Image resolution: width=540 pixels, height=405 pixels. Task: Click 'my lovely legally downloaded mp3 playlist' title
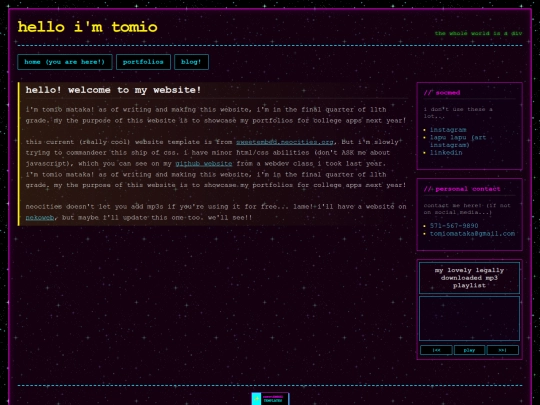point(469,278)
